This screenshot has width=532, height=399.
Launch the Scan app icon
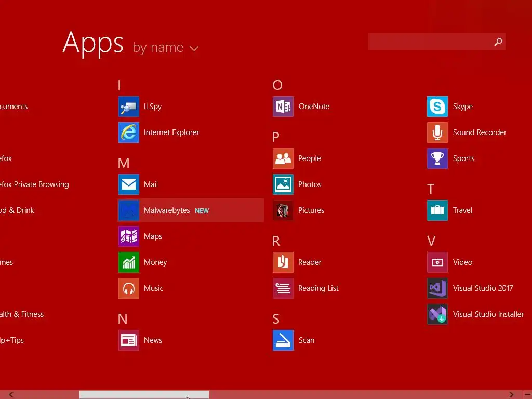[283, 340]
